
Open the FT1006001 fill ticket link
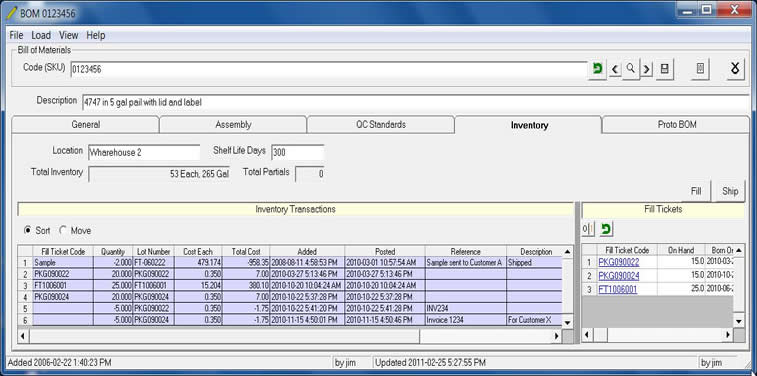point(617,290)
